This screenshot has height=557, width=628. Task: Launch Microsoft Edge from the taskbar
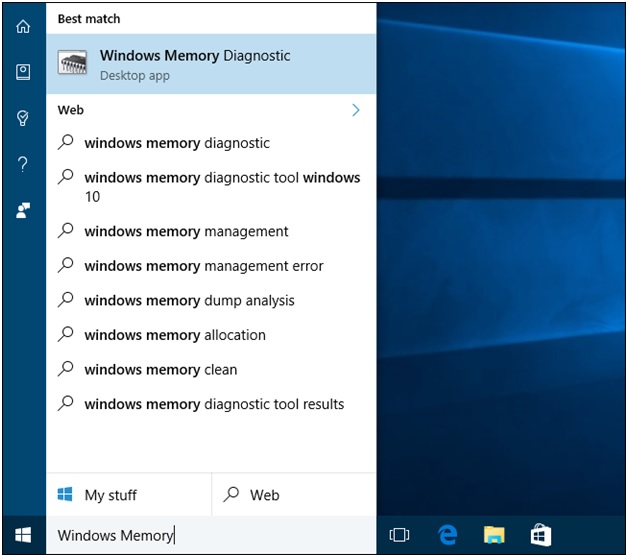pyautogui.click(x=447, y=535)
